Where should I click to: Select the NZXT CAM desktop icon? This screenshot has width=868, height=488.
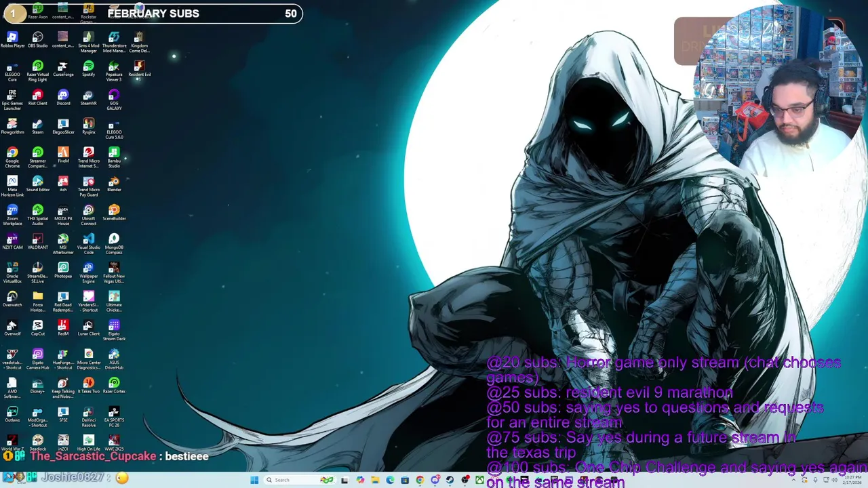click(x=12, y=241)
